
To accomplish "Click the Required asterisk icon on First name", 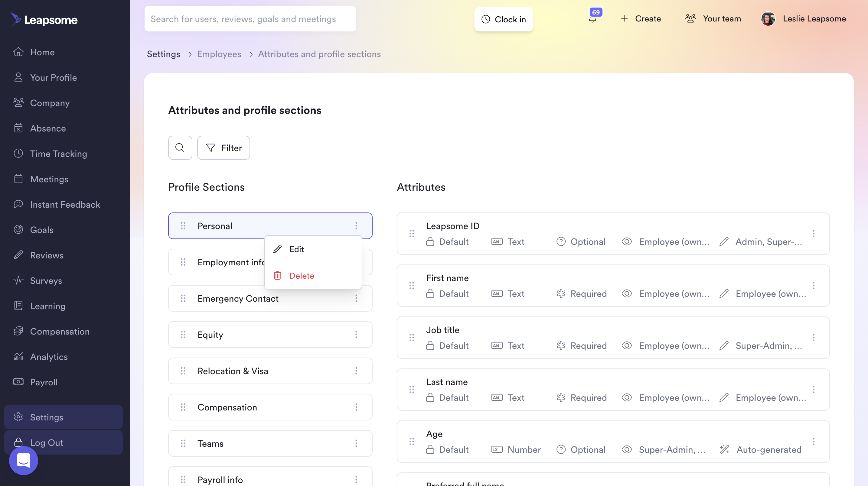I will coord(561,294).
